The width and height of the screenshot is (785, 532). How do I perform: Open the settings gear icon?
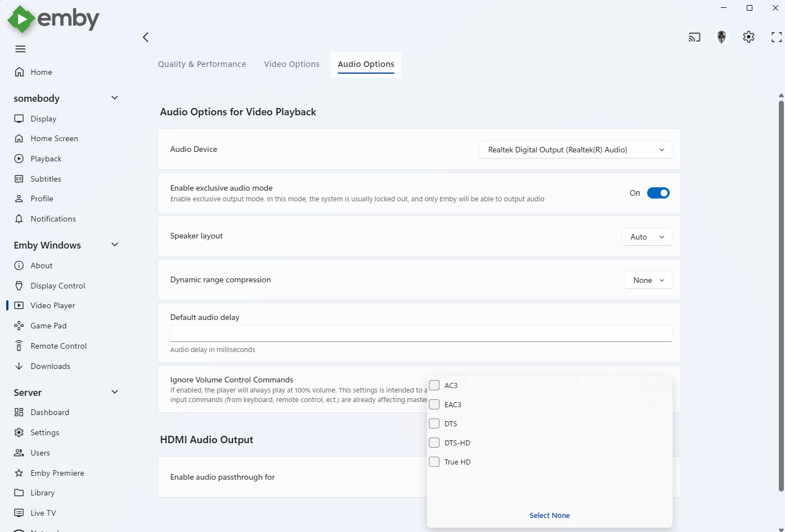click(748, 37)
